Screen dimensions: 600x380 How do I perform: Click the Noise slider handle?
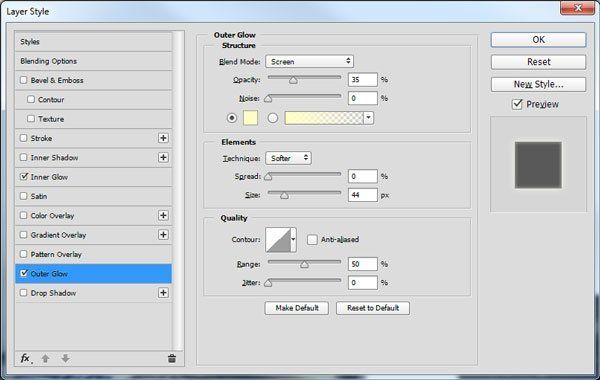tap(268, 99)
